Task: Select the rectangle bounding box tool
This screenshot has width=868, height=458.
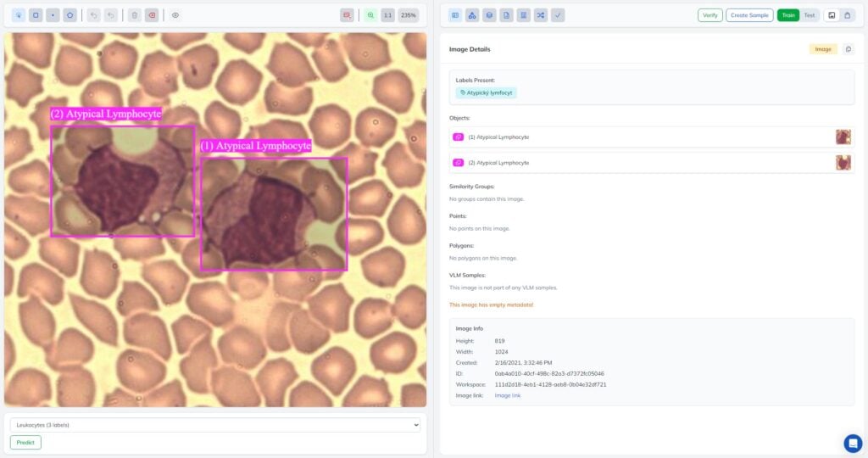Action: coord(36,15)
